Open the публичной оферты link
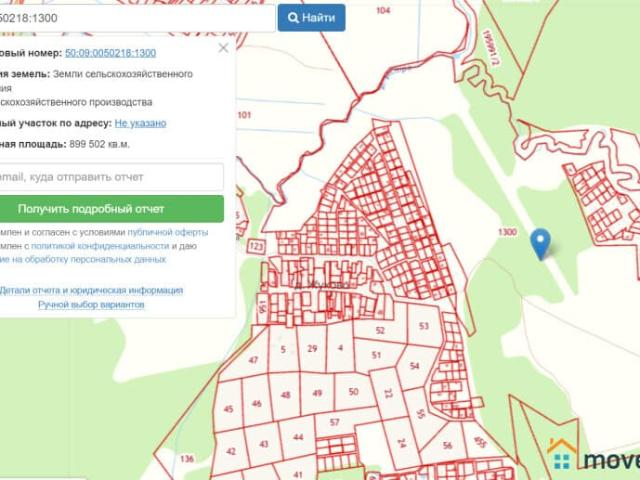 [168, 232]
